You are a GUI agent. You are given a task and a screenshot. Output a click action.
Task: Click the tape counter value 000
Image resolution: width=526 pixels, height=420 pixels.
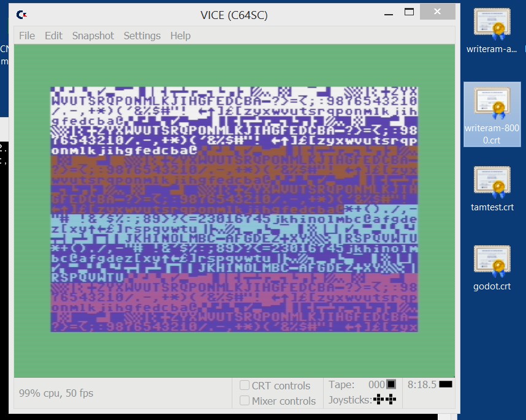376,384
